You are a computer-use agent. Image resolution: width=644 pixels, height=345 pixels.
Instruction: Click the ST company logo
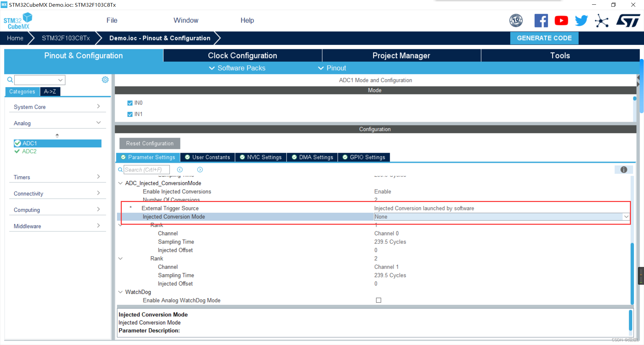(628, 21)
